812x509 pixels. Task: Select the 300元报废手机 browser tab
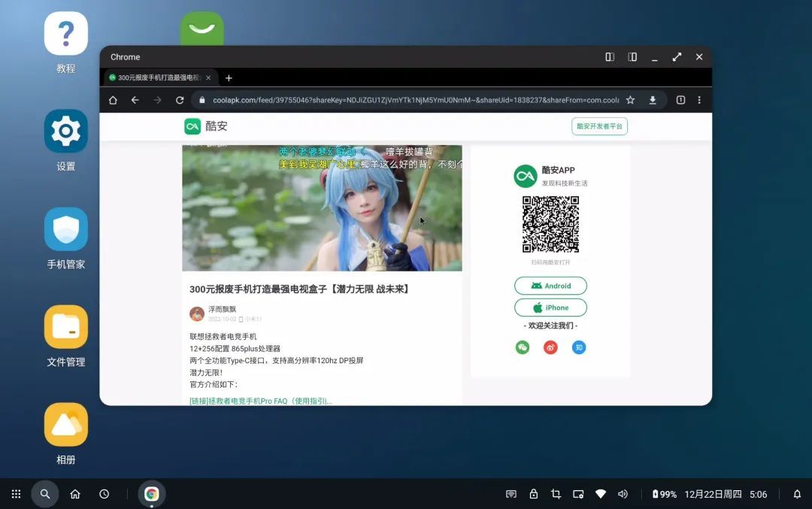click(158, 77)
